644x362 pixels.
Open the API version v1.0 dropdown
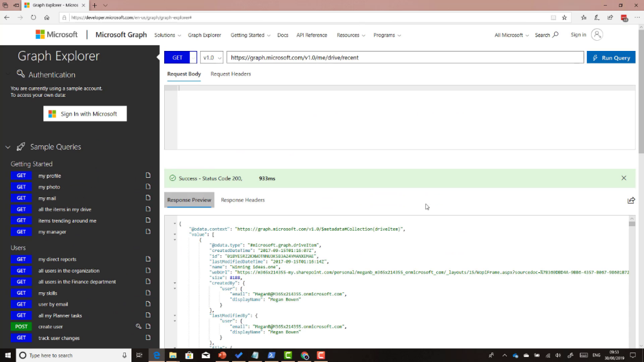[x=211, y=57]
